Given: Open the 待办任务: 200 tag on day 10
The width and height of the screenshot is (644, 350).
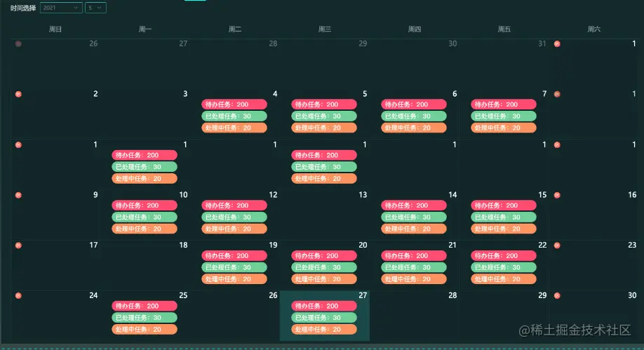Looking at the screenshot, I should (145, 206).
